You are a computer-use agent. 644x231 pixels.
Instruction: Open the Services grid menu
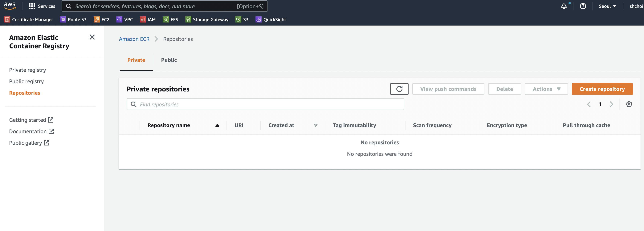tap(42, 6)
